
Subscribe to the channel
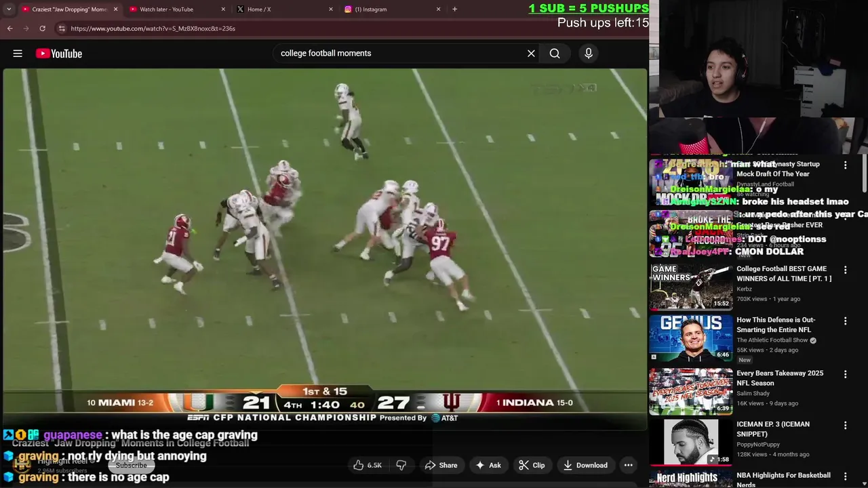131,466
